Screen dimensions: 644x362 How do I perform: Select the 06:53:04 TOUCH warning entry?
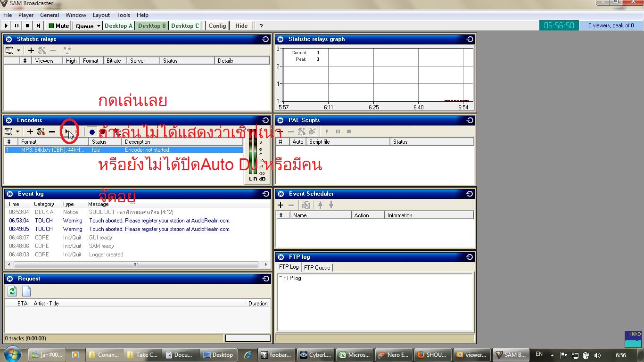[x=138, y=221]
